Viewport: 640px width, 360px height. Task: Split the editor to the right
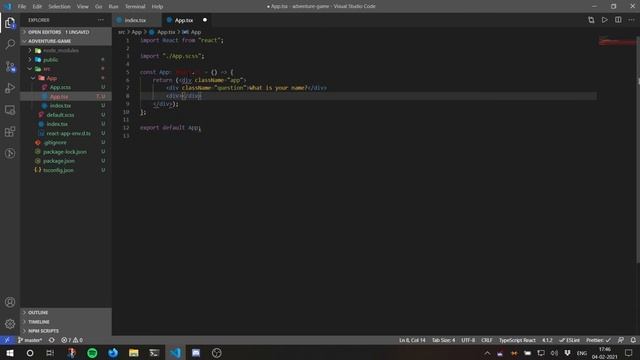[618, 20]
